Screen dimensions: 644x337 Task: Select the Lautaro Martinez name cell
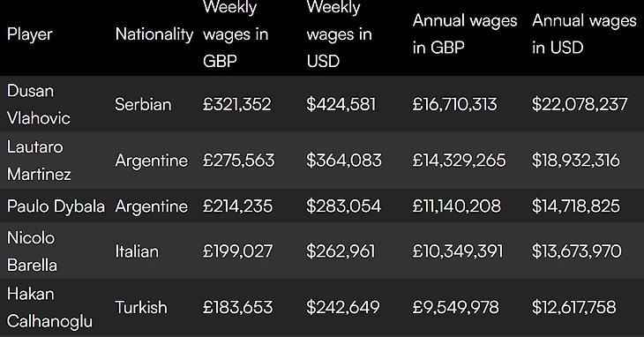pos(39,161)
